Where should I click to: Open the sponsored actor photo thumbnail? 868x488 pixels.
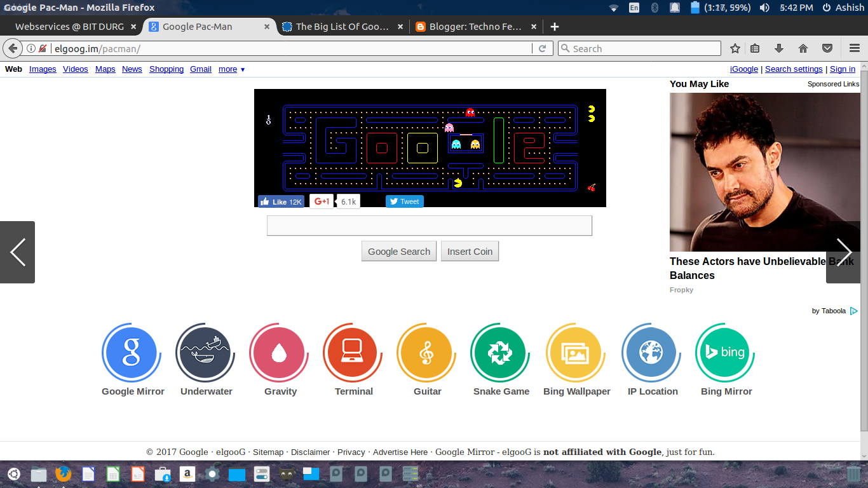click(765, 172)
